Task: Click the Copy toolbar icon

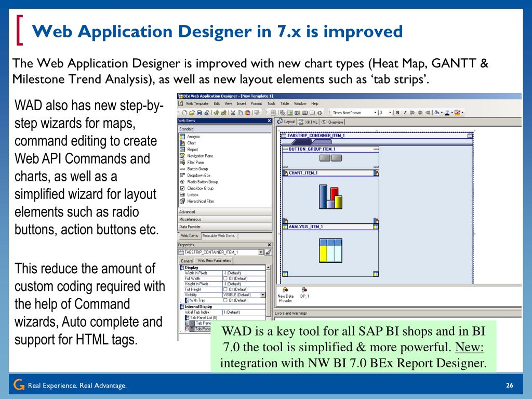Action: pyautogui.click(x=240, y=113)
